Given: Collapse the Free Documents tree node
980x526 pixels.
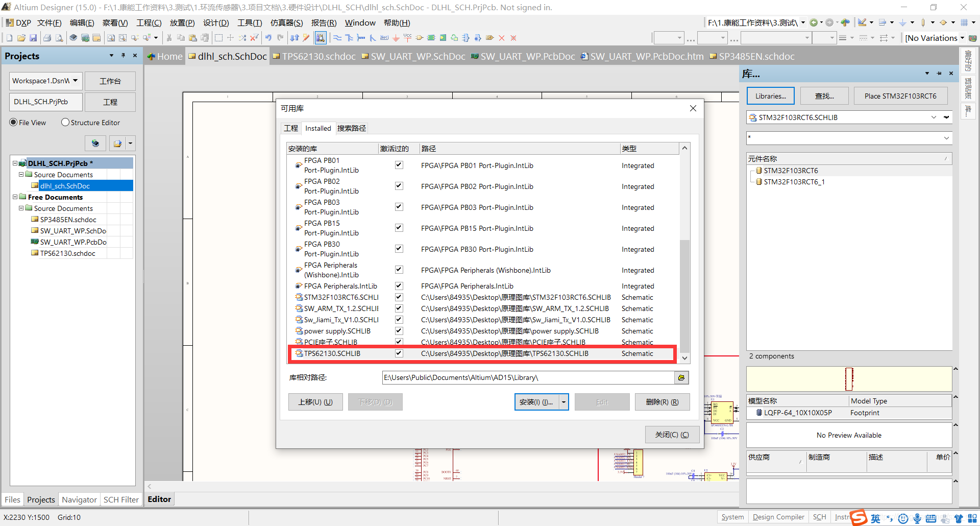Looking at the screenshot, I should point(15,197).
